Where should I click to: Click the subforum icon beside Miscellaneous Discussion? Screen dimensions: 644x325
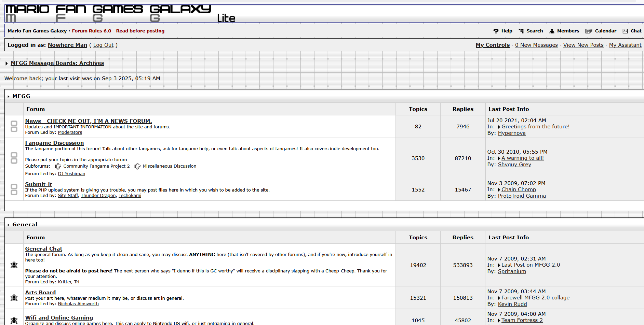137,166
